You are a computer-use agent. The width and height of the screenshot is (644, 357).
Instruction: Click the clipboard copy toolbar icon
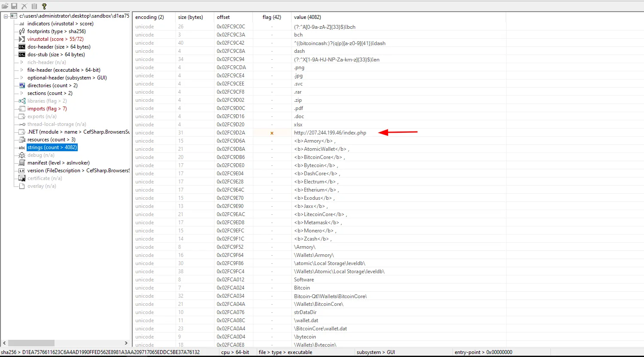click(34, 6)
